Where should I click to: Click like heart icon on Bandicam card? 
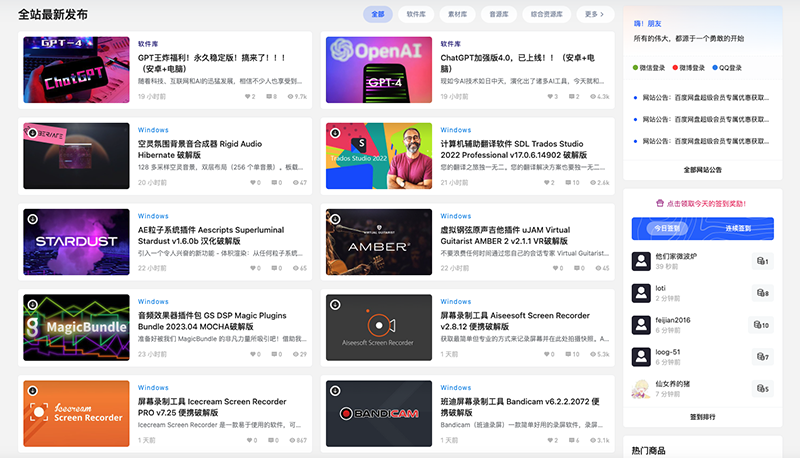[550, 440]
